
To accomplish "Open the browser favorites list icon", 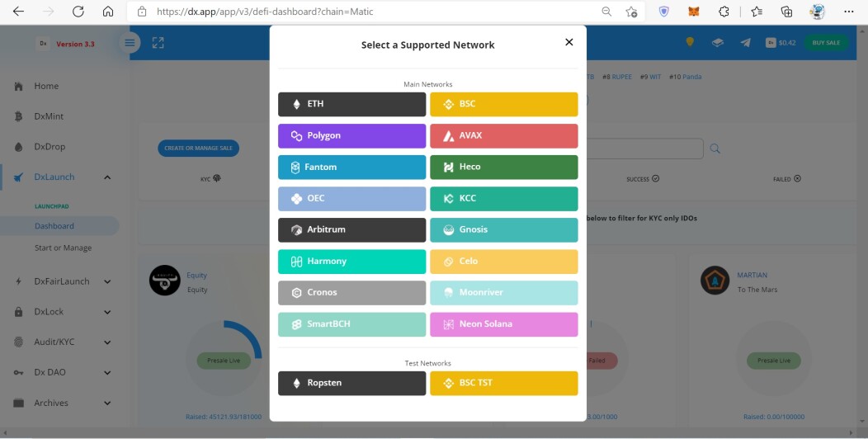I will tap(757, 12).
